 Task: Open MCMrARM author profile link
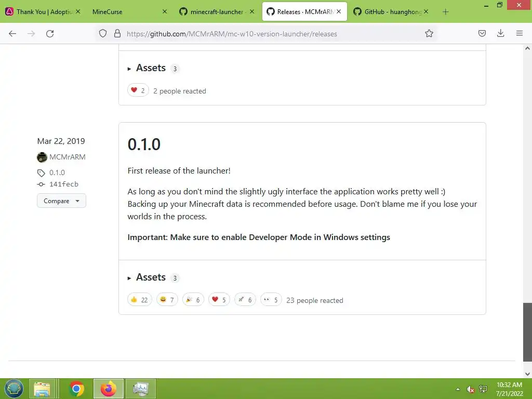68,157
